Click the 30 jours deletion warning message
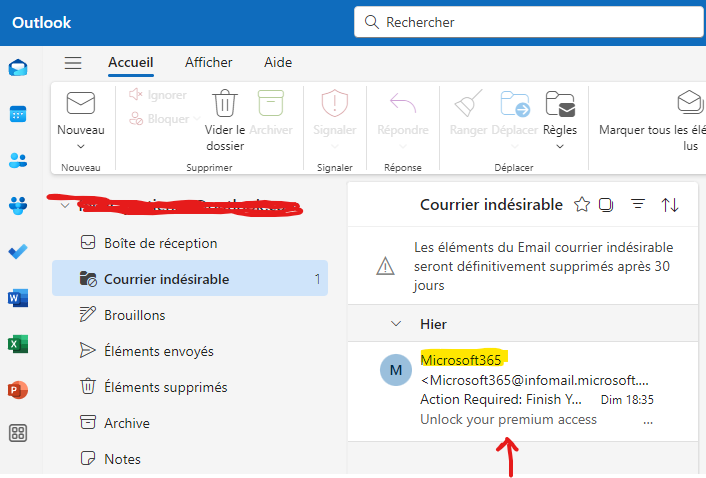This screenshot has width=706, height=478. 523,266
